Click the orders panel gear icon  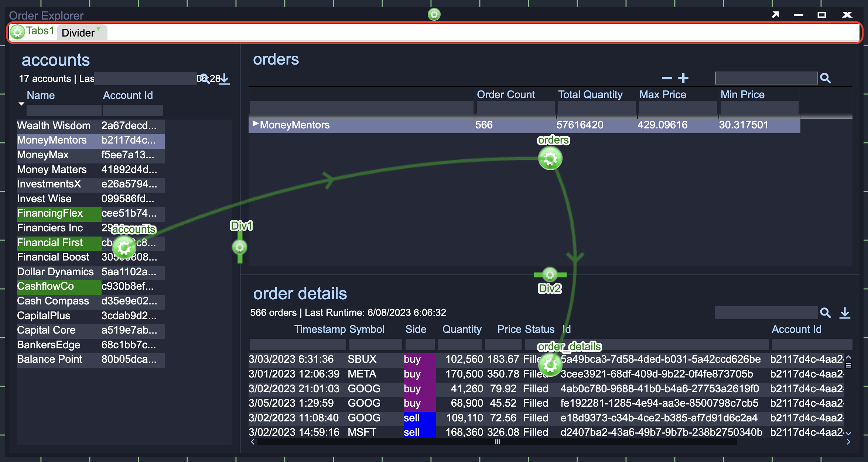[550, 159]
